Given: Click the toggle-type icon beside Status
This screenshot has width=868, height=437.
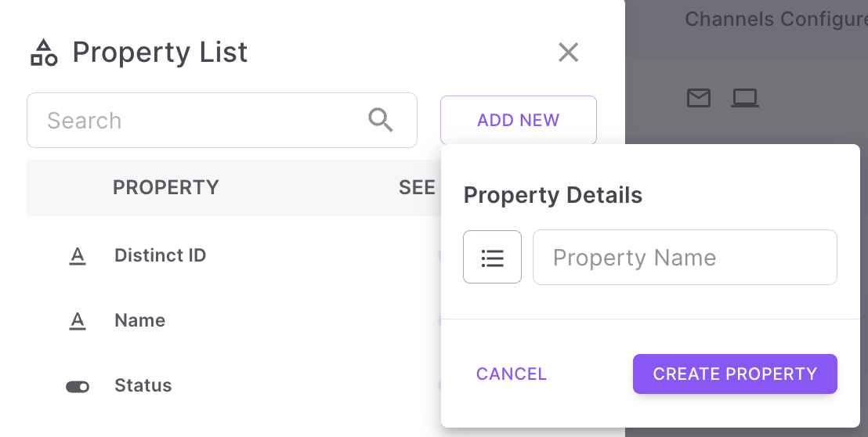Looking at the screenshot, I should pyautogui.click(x=78, y=386).
